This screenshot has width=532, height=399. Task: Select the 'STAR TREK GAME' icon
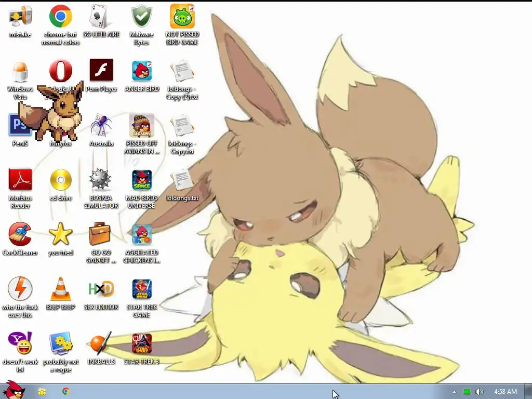[x=142, y=289]
